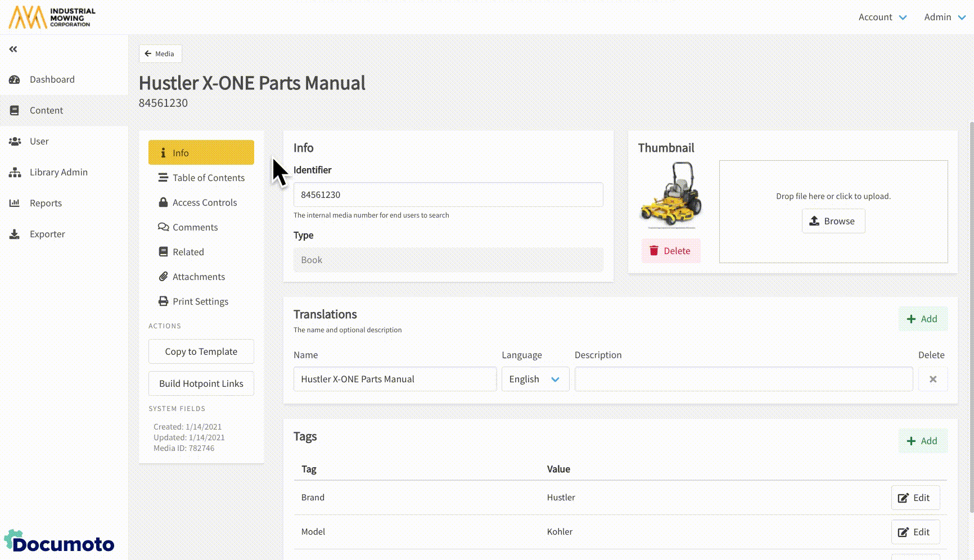974x560 pixels.
Task: Open the Account dropdown menu
Action: coord(882,17)
